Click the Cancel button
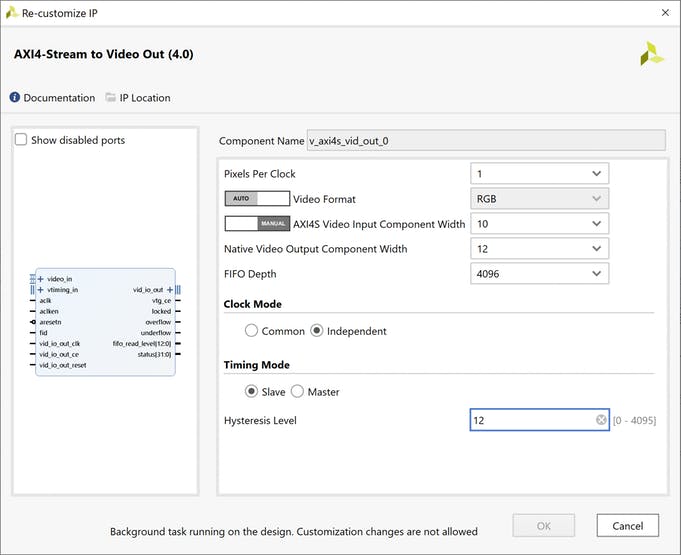 (627, 525)
